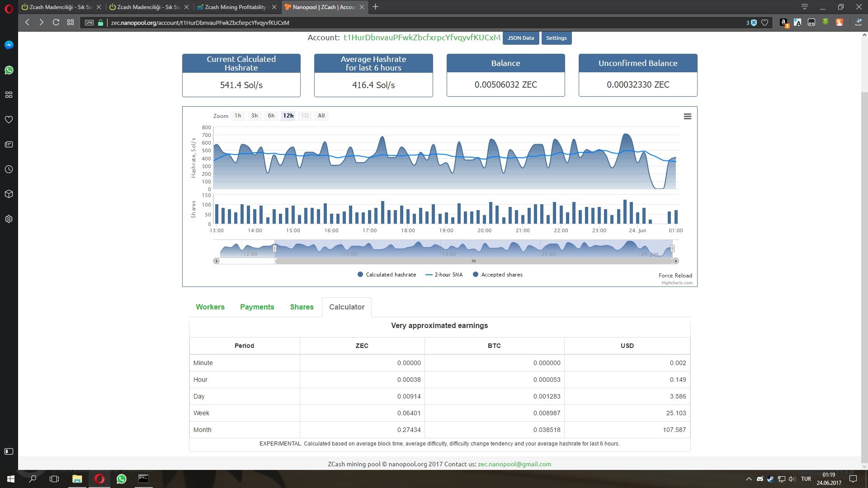
Task: Set chart zoom to All
Action: (x=321, y=116)
